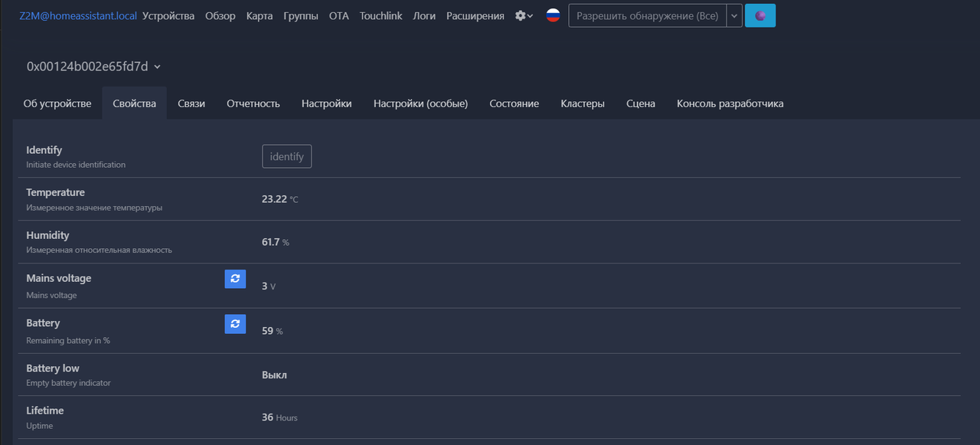Switch to the Отчетность tab
The height and width of the screenshot is (445, 980).
click(x=253, y=103)
